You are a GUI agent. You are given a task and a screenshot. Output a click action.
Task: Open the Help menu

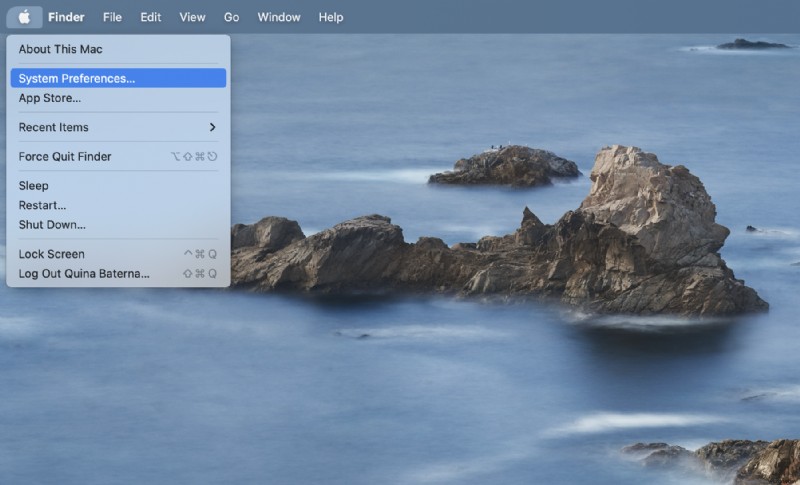pyautogui.click(x=331, y=17)
